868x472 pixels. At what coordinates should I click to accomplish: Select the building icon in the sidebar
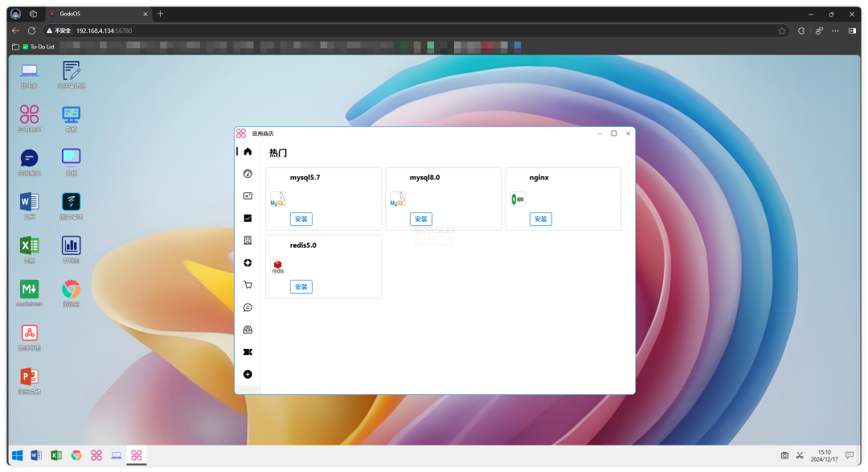(x=248, y=240)
